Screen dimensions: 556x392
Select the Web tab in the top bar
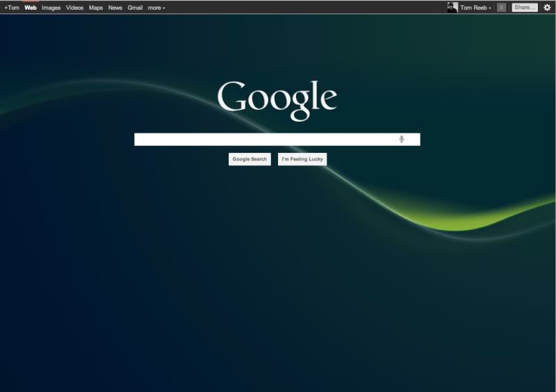(31, 8)
